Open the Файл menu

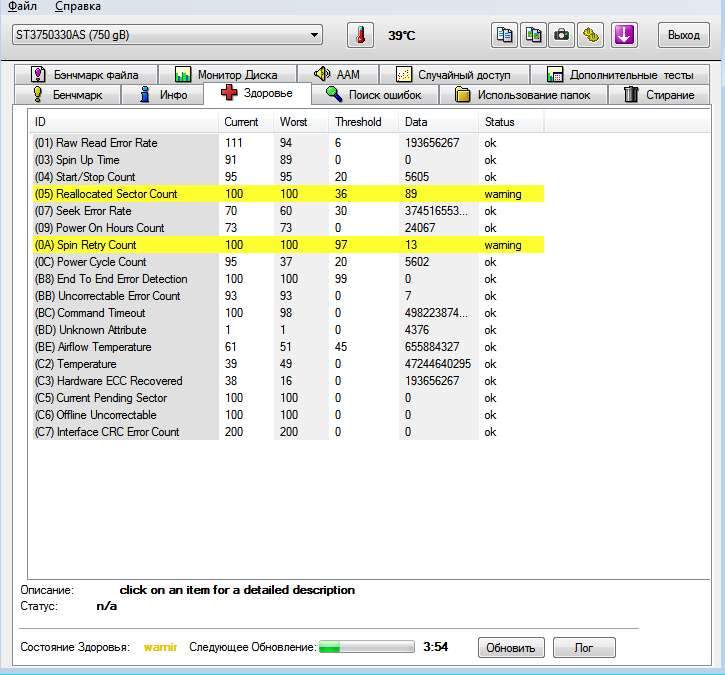pyautogui.click(x=22, y=7)
